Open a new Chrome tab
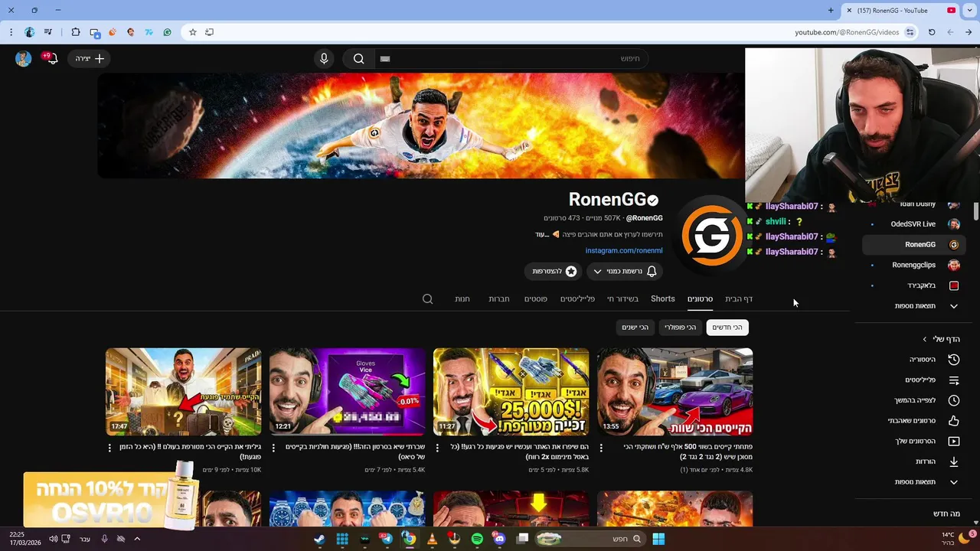This screenshot has height=551, width=980. point(831,11)
